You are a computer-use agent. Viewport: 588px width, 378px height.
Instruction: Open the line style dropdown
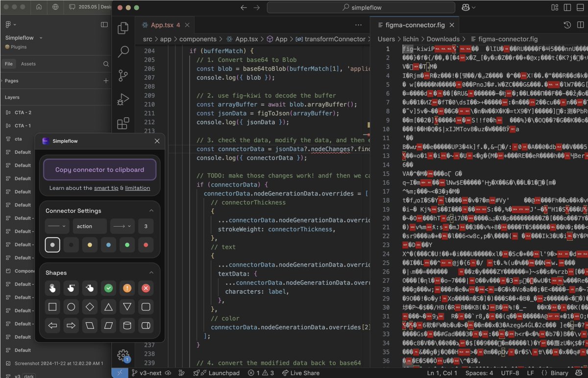click(57, 226)
